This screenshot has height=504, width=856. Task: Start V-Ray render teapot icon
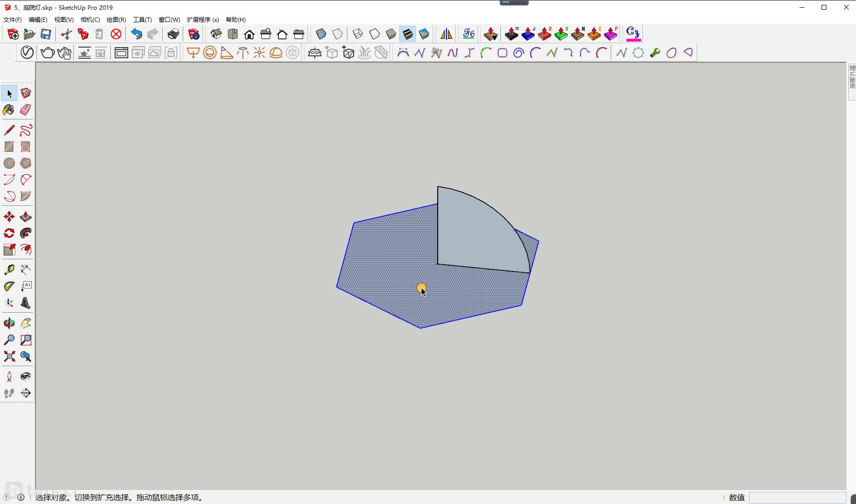[48, 52]
